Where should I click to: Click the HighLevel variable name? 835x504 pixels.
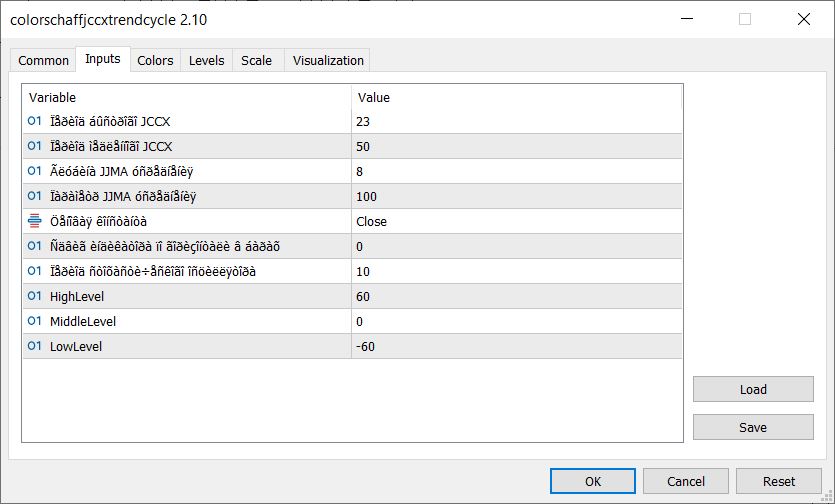77,297
